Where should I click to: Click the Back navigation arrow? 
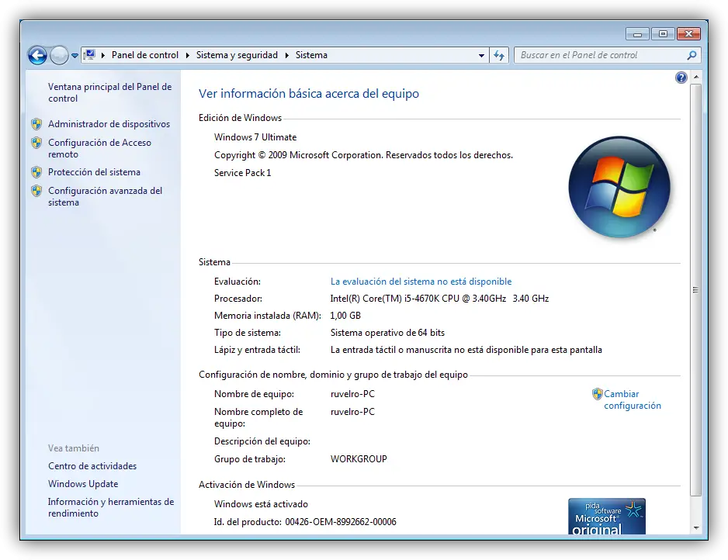(x=37, y=56)
